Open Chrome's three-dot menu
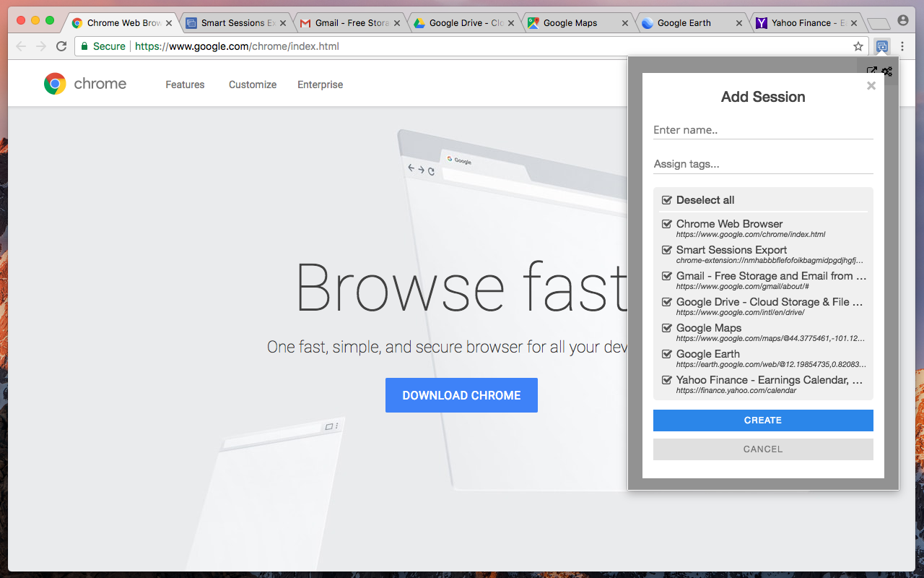This screenshot has width=924, height=578. [x=902, y=46]
